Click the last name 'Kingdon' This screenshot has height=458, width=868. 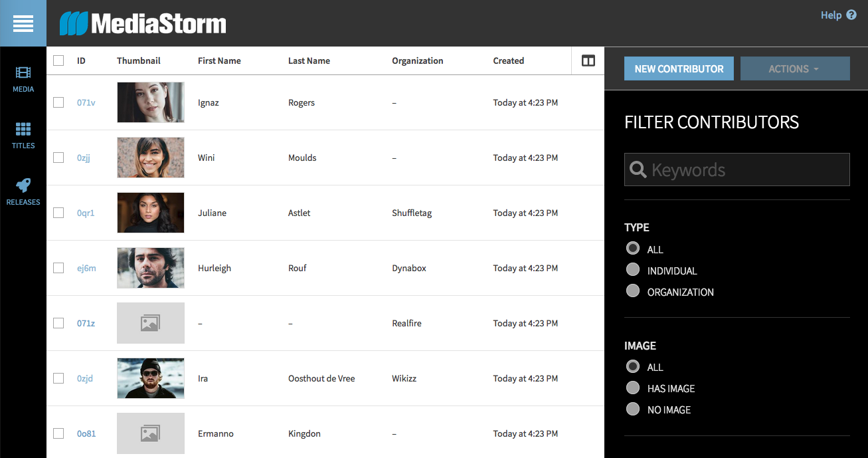point(304,433)
